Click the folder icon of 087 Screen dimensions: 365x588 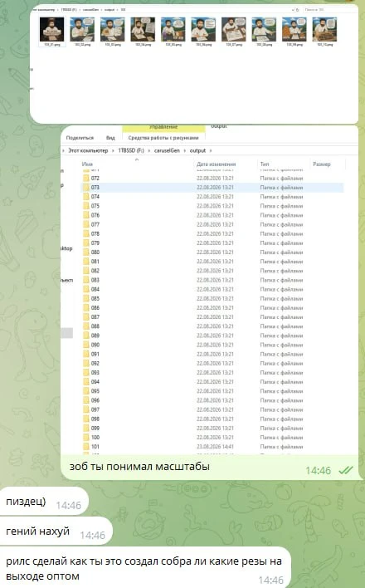coord(85,317)
